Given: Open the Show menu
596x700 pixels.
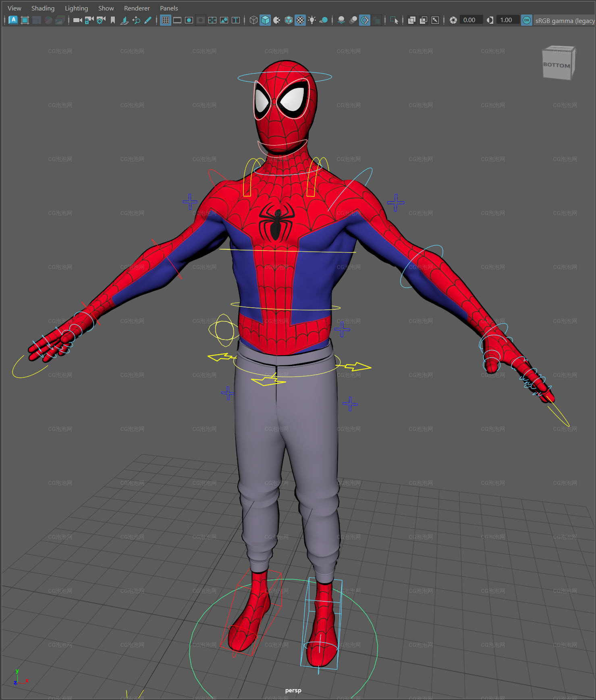Looking at the screenshot, I should point(106,8).
